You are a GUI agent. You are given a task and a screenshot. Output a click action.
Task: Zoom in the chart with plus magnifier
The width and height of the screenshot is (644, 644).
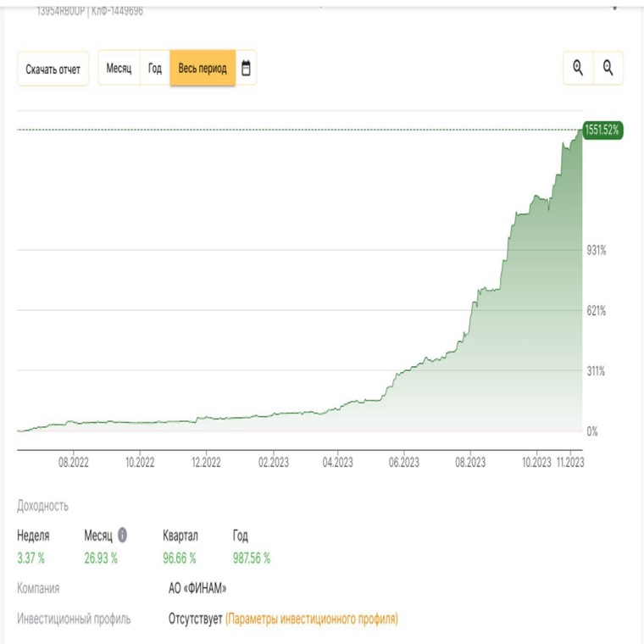pos(578,68)
